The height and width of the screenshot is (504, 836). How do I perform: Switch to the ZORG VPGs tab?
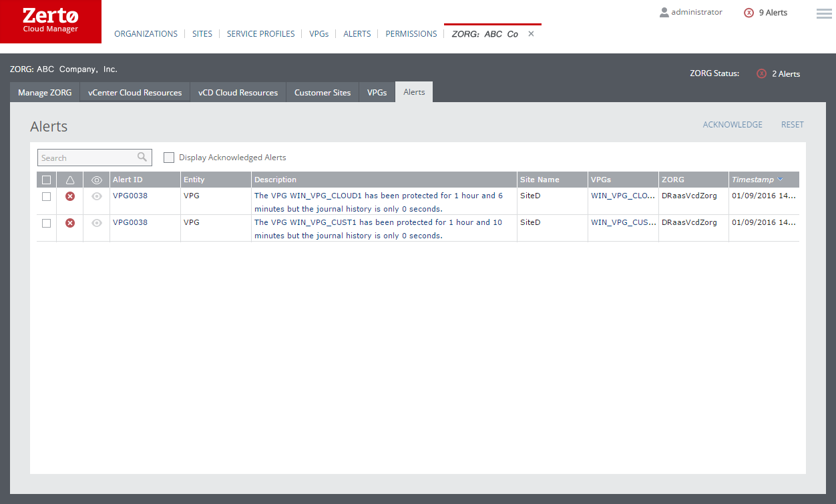coord(377,92)
